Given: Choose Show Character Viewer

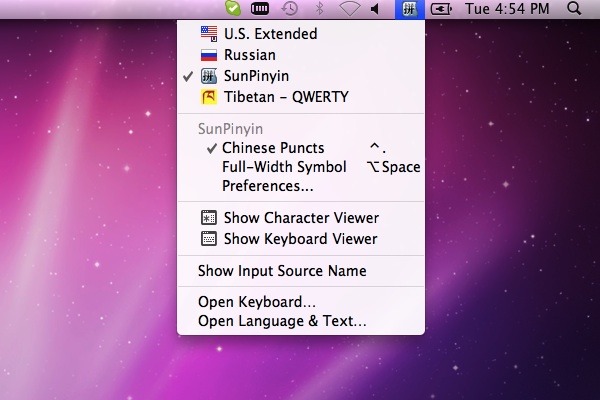Looking at the screenshot, I should tap(301, 217).
